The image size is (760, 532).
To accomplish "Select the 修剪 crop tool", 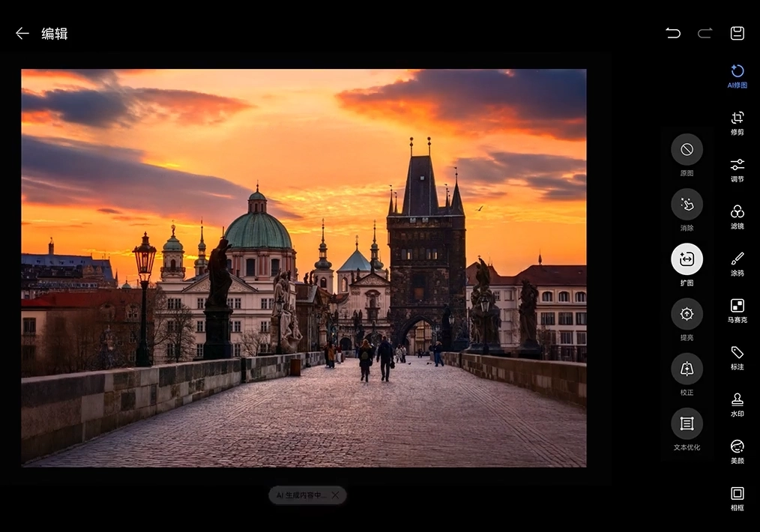I will coord(738,122).
